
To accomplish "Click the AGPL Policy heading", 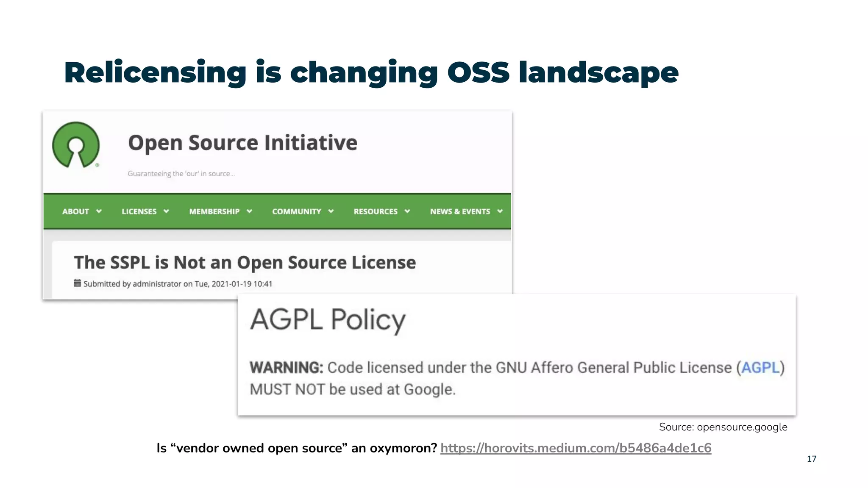I will 328,319.
